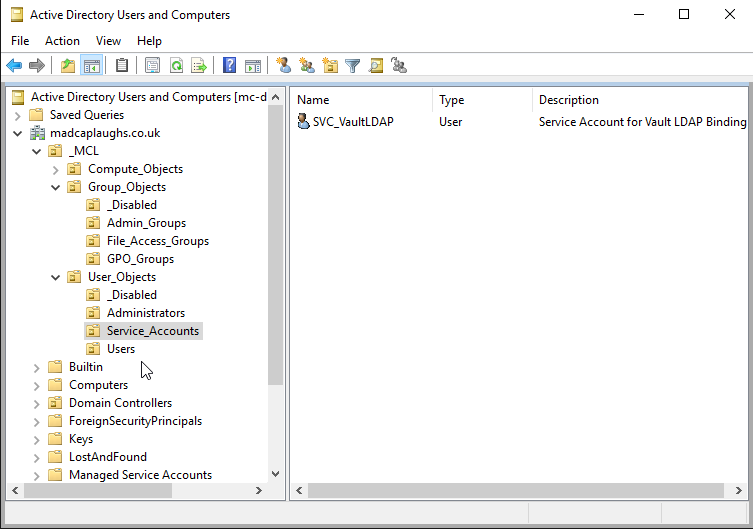Toggle the console tree show/hide button
The image size is (753, 529).
pyautogui.click(x=91, y=66)
